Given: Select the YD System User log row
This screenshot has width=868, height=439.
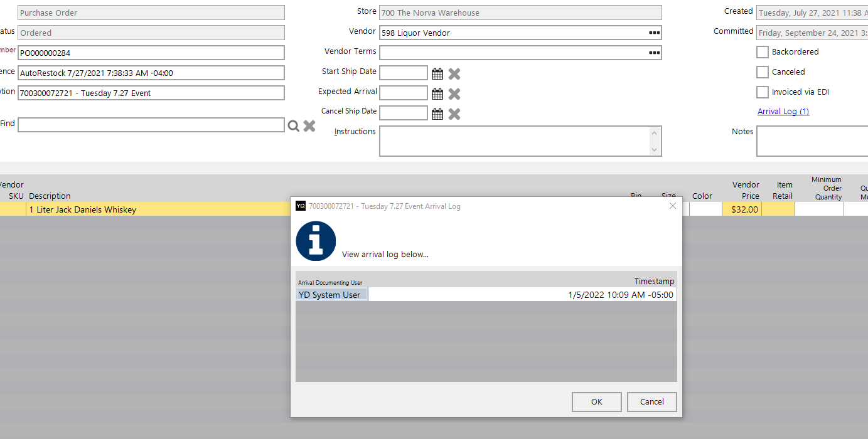Looking at the screenshot, I should pyautogui.click(x=331, y=295).
